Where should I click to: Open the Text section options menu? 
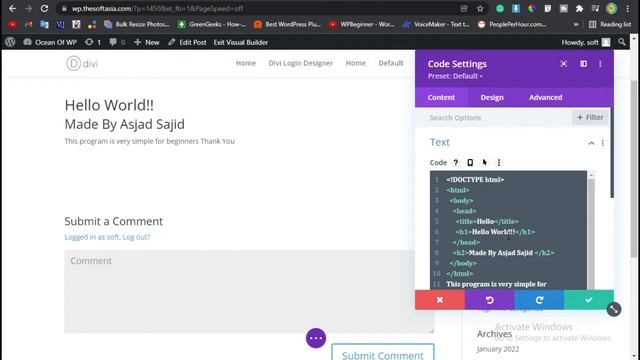click(x=603, y=143)
